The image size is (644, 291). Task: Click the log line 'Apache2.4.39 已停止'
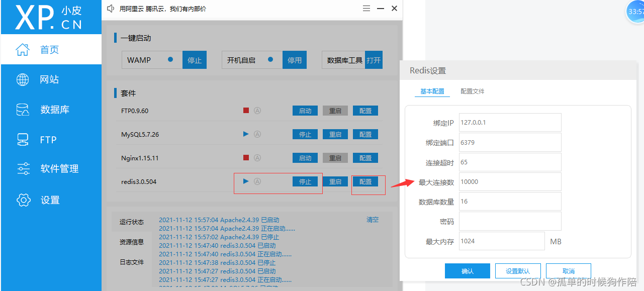click(219, 237)
